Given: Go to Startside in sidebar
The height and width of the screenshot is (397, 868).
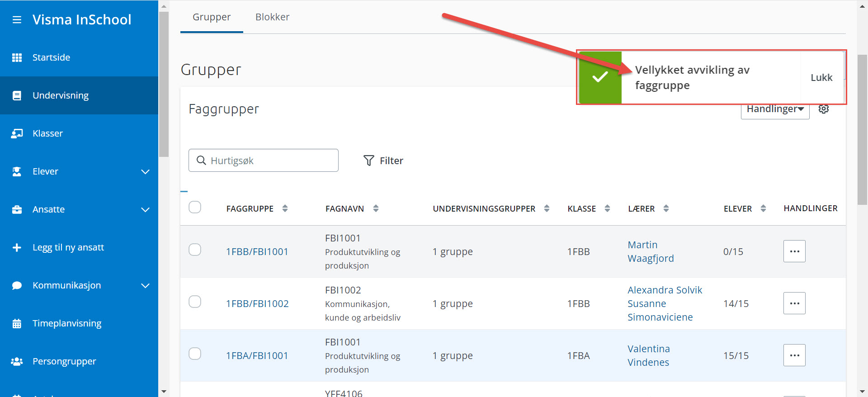Looking at the screenshot, I should pos(79,57).
